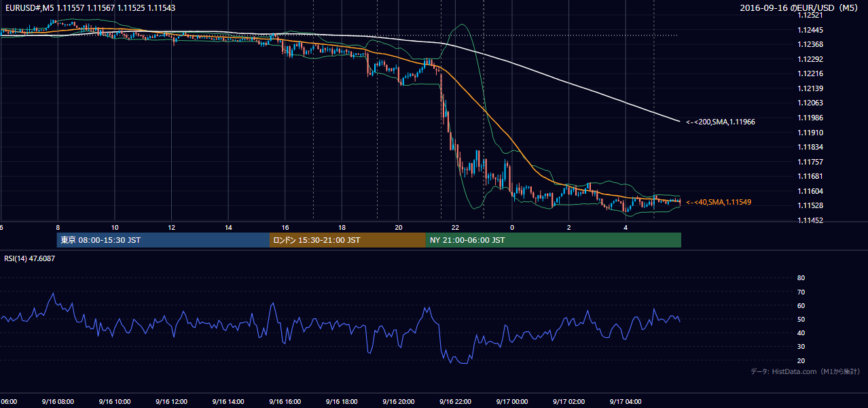Click the 9/16 20:00 date axis label
868x408 pixels.
coord(398,402)
